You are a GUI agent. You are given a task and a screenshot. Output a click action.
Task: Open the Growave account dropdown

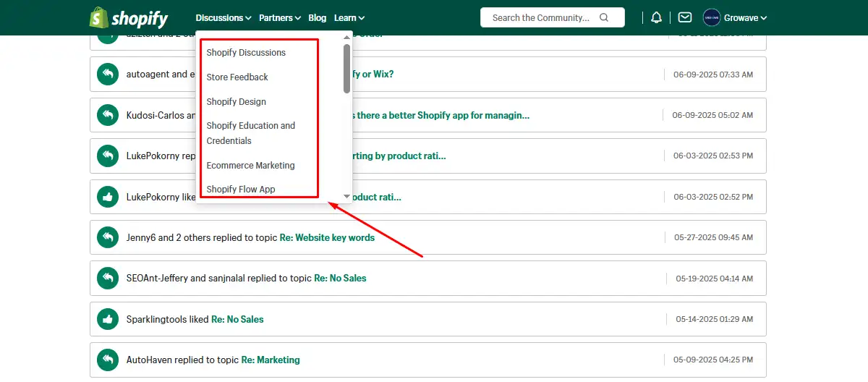pyautogui.click(x=745, y=17)
